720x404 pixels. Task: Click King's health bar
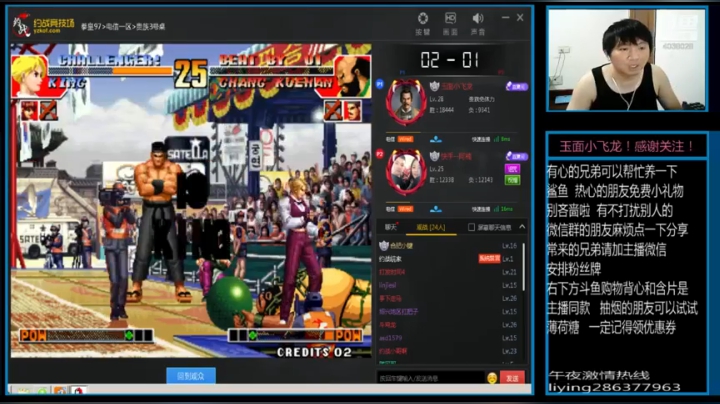(110, 71)
